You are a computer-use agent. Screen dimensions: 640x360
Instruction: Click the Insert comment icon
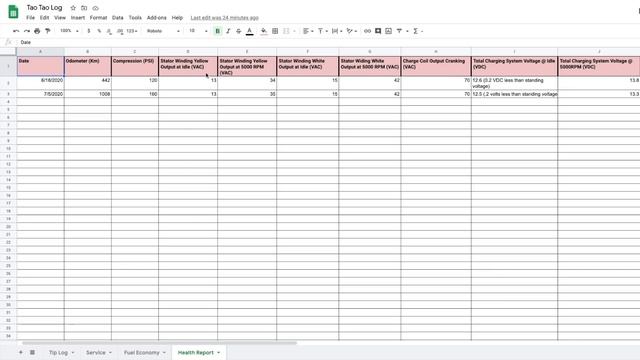click(378, 31)
